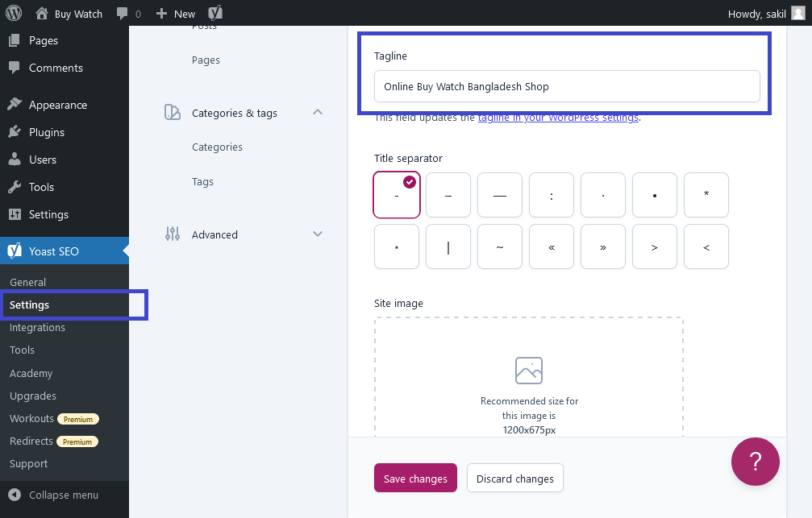Open Workouts Premium submenu

[54, 419]
